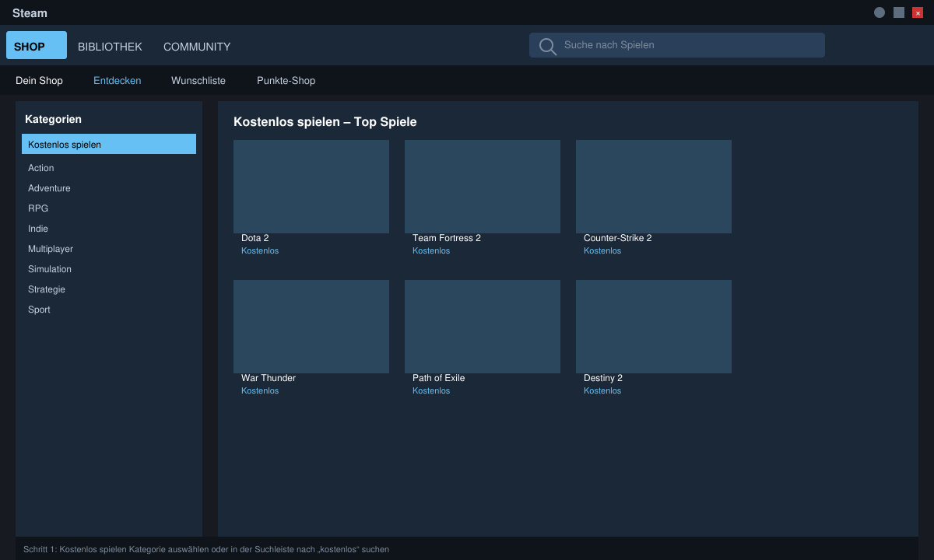Viewport: 934px width, 560px height.
Task: Focus the 'Suche nach Spielen' search field
Action: pos(677,45)
